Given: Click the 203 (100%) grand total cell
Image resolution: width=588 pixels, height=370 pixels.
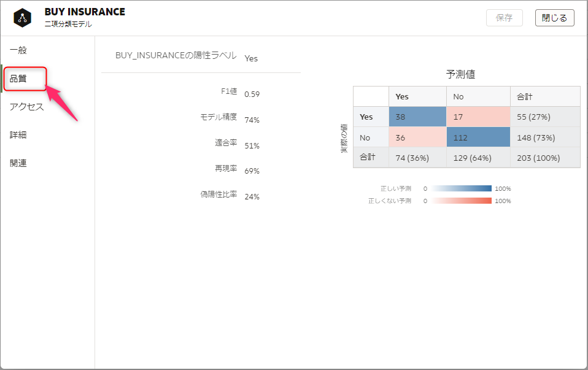Looking at the screenshot, I should coord(545,158).
